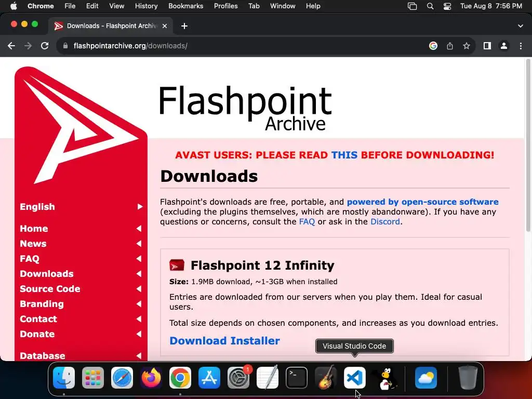The height and width of the screenshot is (399, 532).
Task: Close the Downloads - Flashpoint Archive tab
Action: coord(165,26)
